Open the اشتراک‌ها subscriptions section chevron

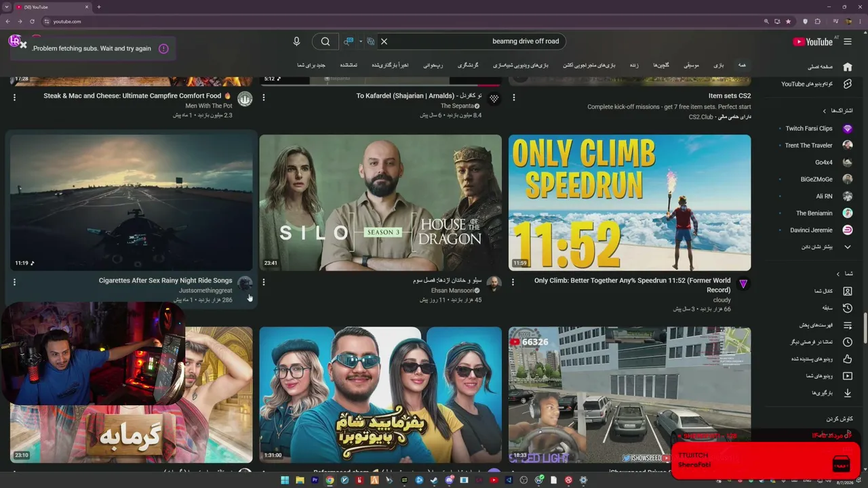825,110
